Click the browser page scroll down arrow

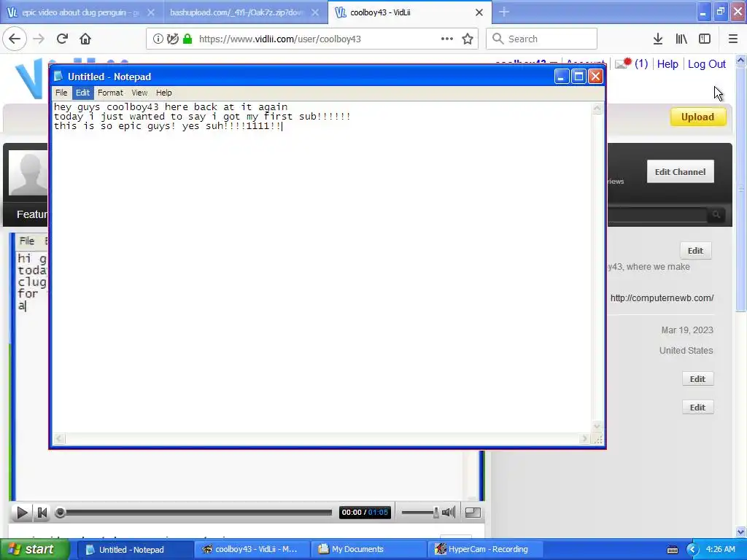click(x=741, y=532)
